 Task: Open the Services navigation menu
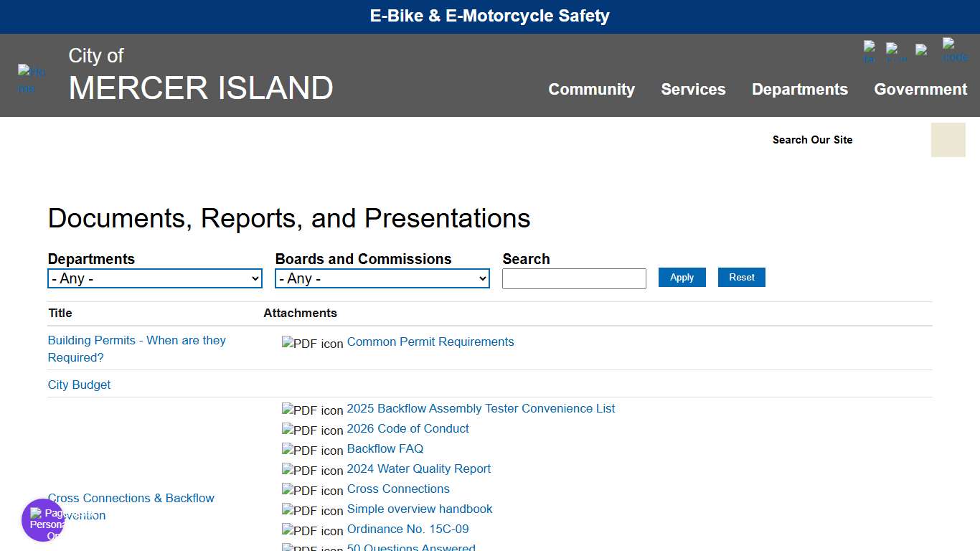tap(693, 89)
